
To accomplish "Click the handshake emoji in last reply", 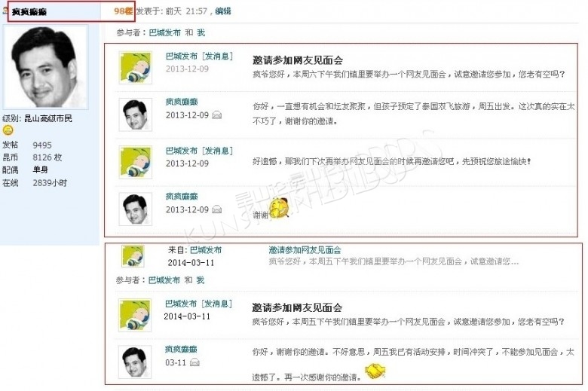I will point(375,371).
